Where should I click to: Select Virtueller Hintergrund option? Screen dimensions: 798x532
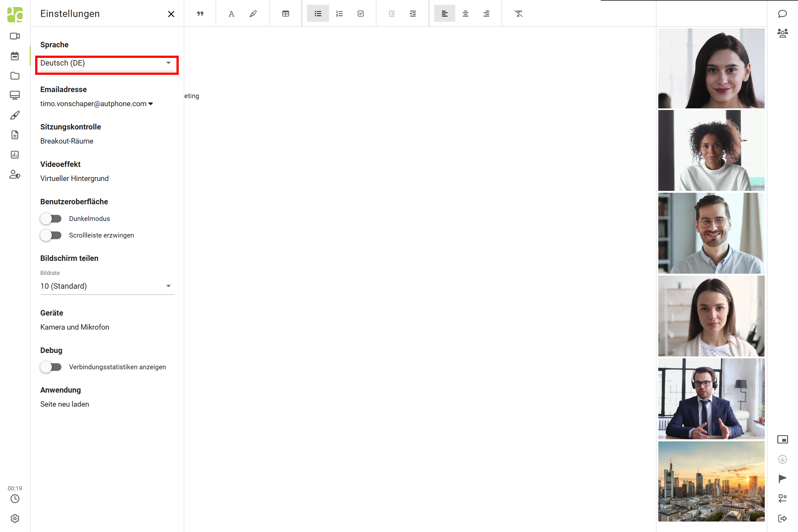coord(74,178)
